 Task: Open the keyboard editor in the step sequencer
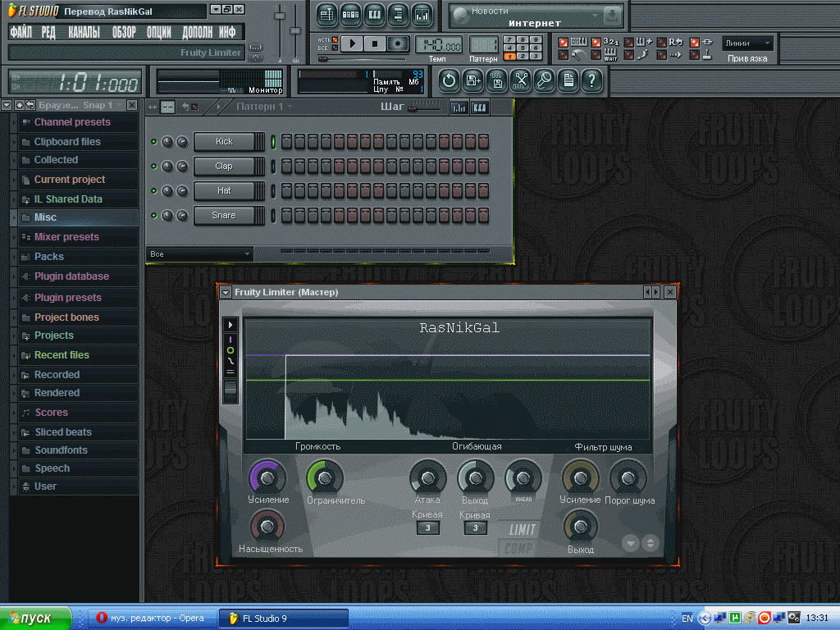pyautogui.click(x=479, y=107)
